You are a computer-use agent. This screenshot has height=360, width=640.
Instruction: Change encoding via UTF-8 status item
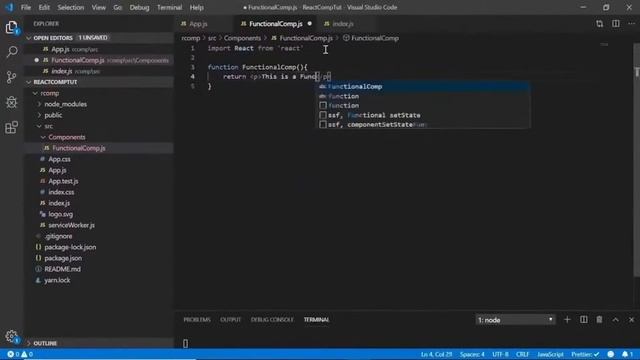point(500,354)
